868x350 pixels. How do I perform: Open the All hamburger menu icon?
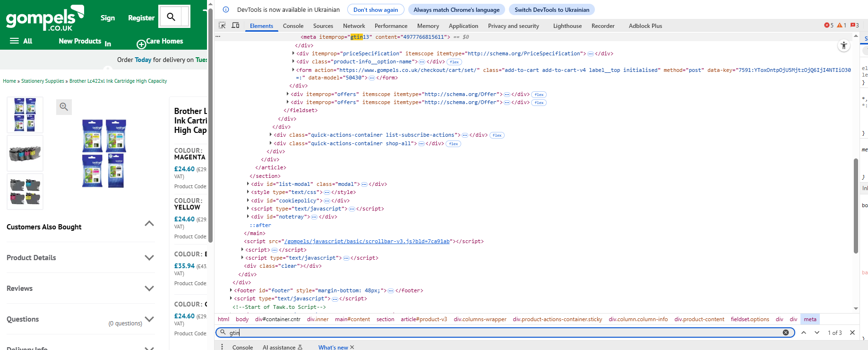pos(15,41)
